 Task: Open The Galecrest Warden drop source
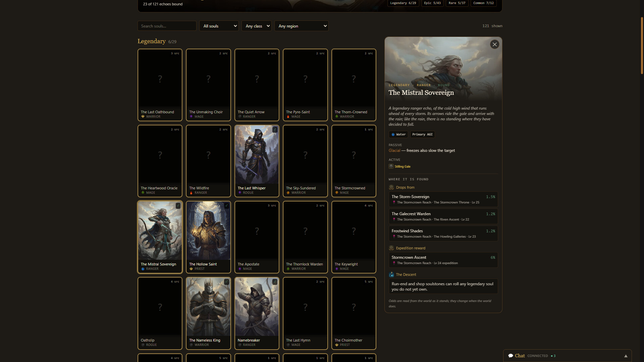point(443,216)
